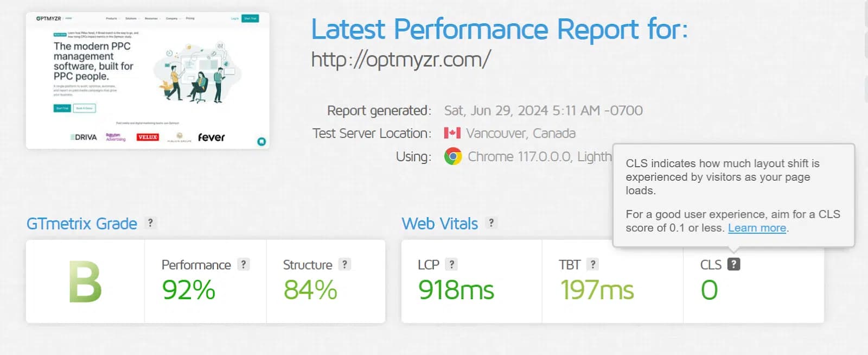
Task: Open the optmyzr.com URL text
Action: [401, 59]
